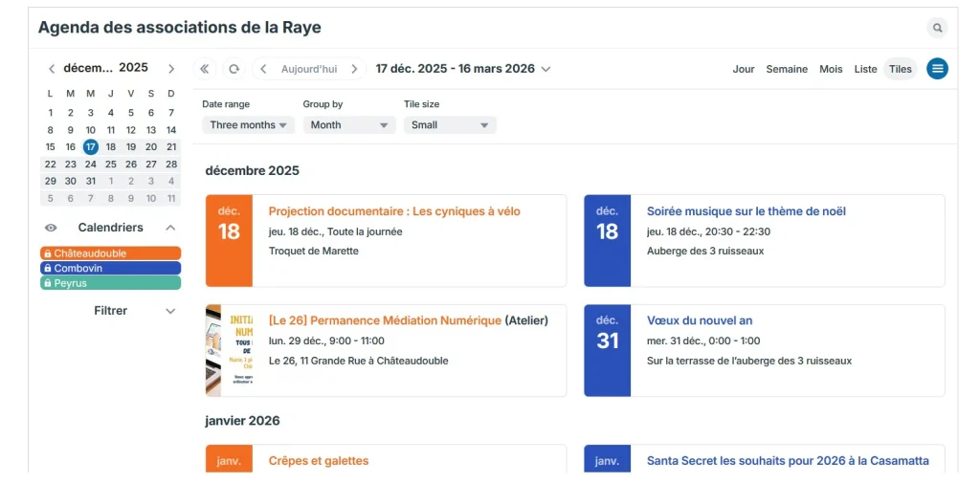The width and height of the screenshot is (980, 484).
Task: Toggle the Combovin calendar
Action: pyautogui.click(x=110, y=269)
